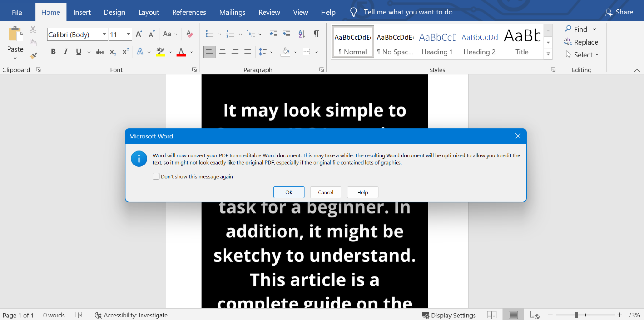Click the Borders grid icon

[306, 52]
